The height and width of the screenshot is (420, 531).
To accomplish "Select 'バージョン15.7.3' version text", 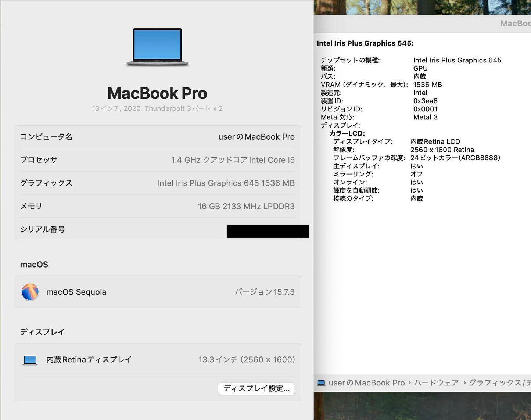I will coord(265,292).
